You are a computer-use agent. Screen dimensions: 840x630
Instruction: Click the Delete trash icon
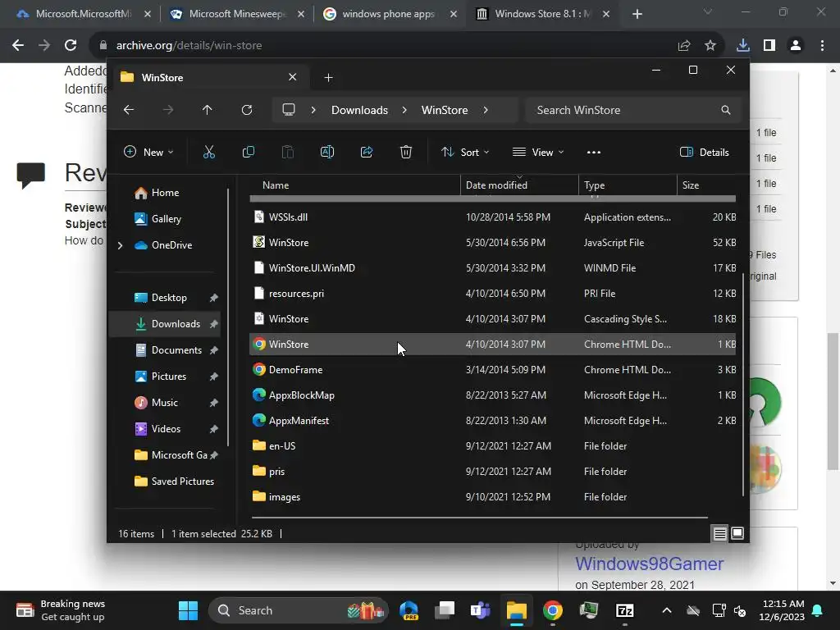tap(406, 152)
